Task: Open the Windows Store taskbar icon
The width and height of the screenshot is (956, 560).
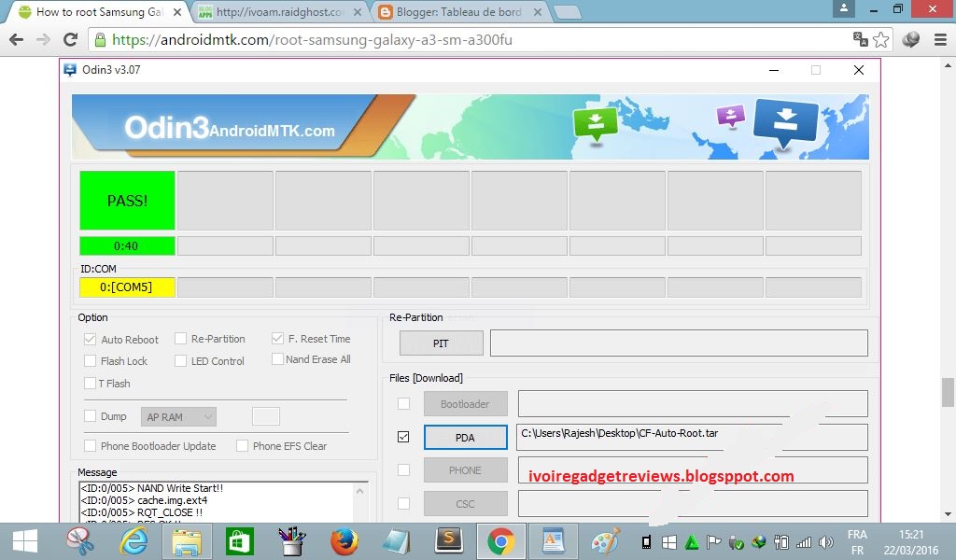Action: point(239,541)
